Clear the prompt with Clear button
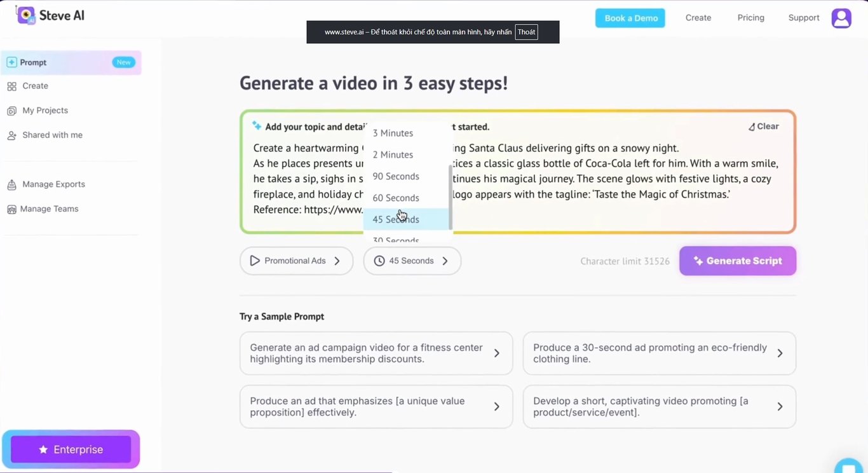 click(x=763, y=127)
